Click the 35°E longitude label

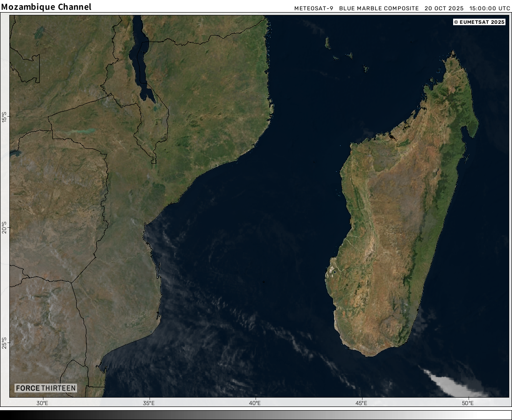149,403
